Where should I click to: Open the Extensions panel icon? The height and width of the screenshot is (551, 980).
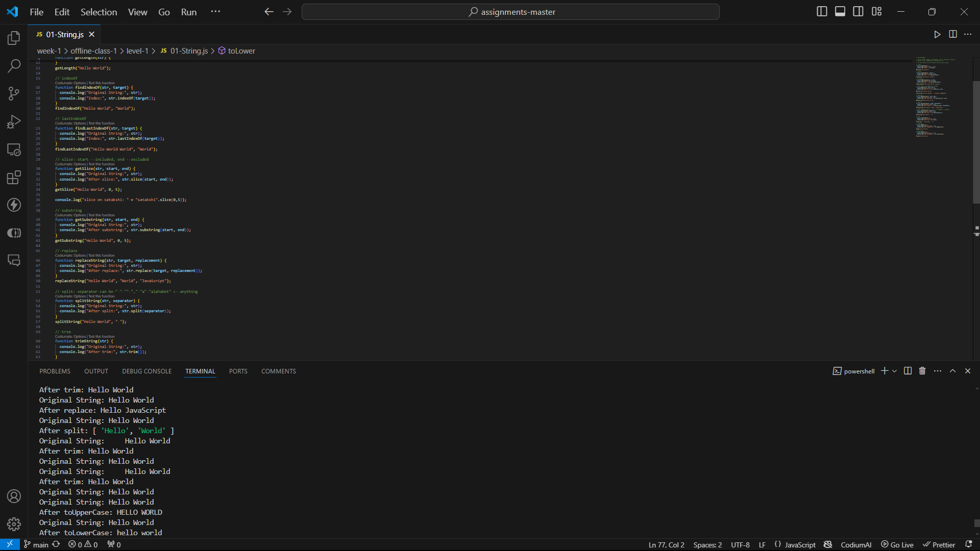tap(15, 177)
